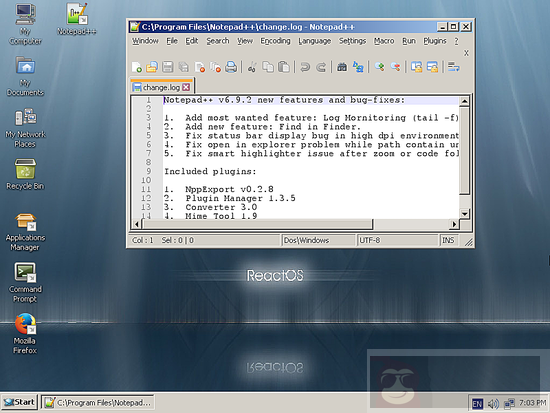Click the My Network Places desktop icon

click(25, 128)
